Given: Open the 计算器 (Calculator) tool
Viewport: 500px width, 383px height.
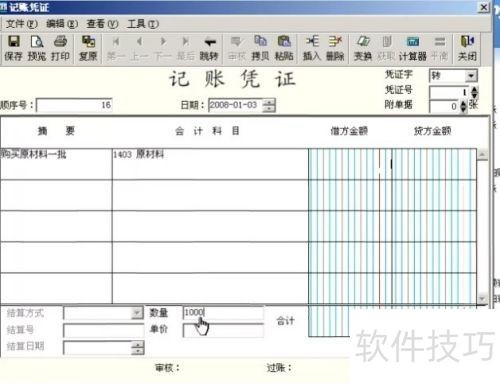Looking at the screenshot, I should point(413,48).
